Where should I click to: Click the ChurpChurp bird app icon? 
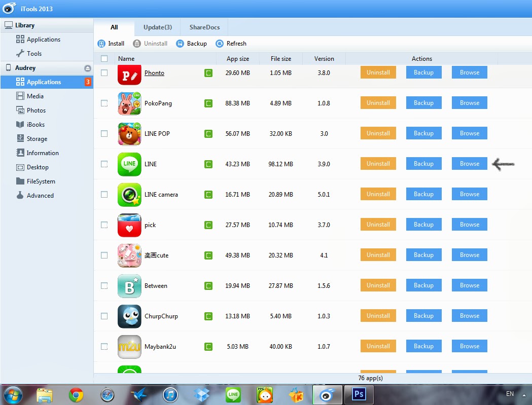[x=129, y=316]
